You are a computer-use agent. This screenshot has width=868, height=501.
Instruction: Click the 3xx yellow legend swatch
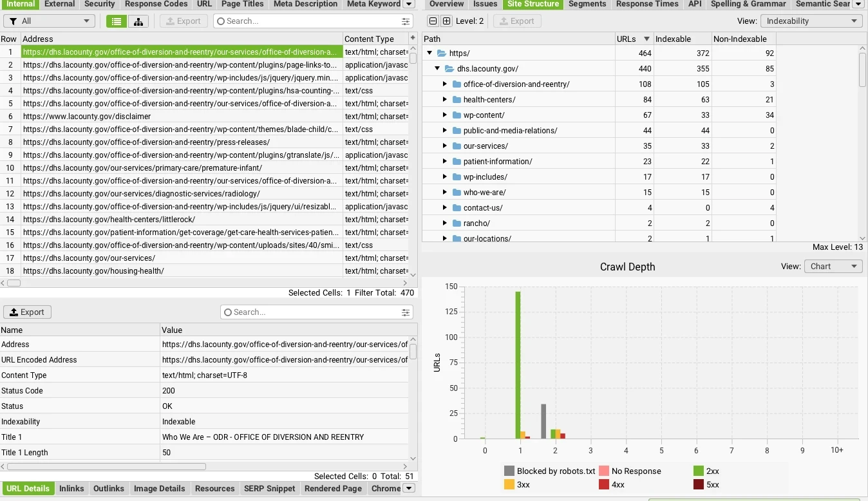pyautogui.click(x=509, y=485)
